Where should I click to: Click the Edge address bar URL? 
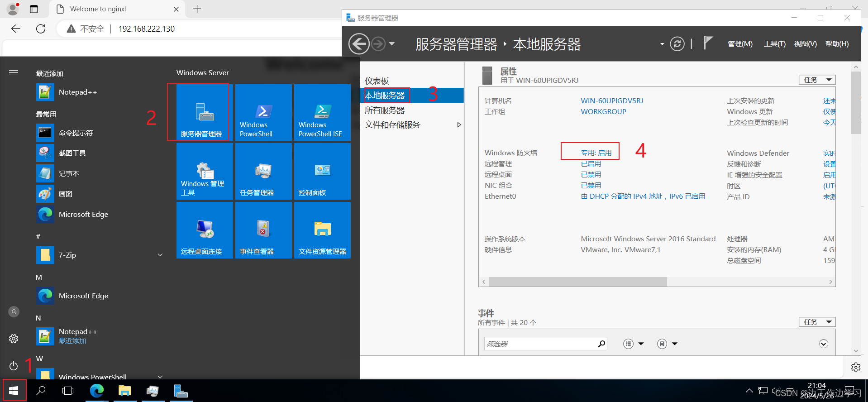(x=147, y=29)
